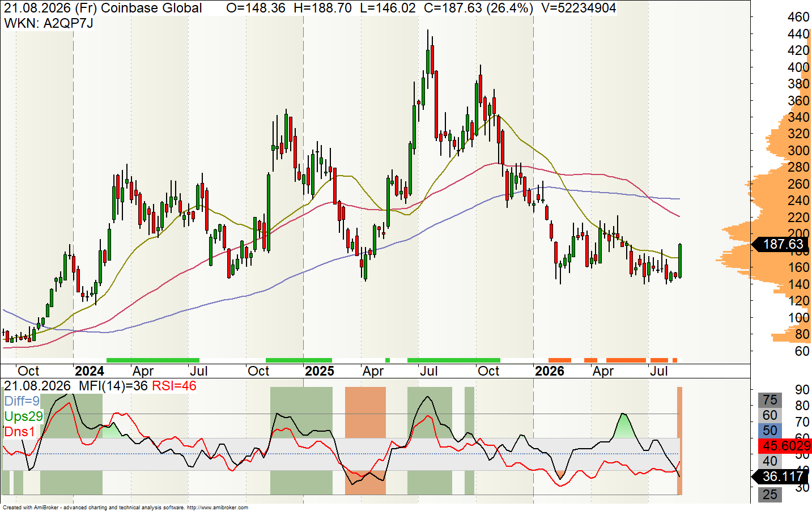
Task: Click the '2026' year label on time axis
Action: click(x=550, y=371)
